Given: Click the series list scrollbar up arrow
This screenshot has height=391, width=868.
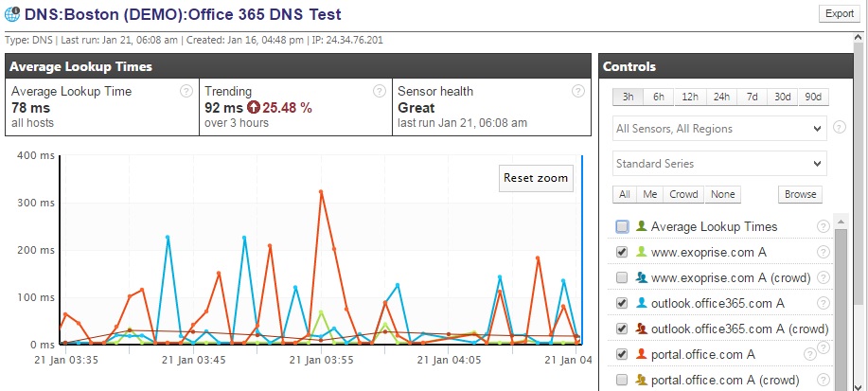Looking at the screenshot, I should 841,222.
